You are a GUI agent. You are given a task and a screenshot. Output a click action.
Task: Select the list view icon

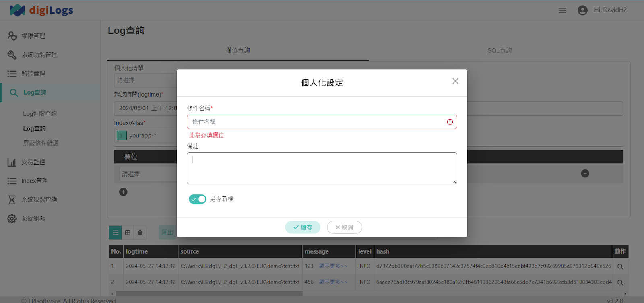(x=116, y=233)
